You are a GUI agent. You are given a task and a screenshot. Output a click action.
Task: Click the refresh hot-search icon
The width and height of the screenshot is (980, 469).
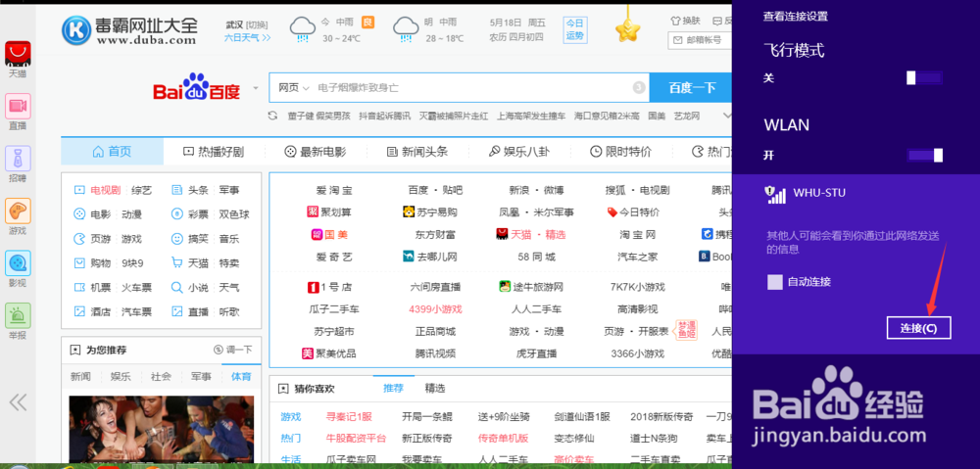point(272,116)
